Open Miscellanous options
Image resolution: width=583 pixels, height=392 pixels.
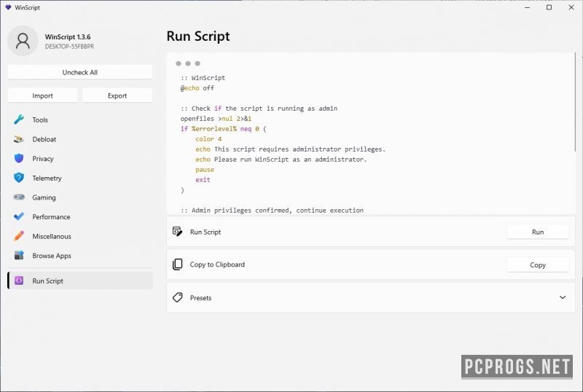pyautogui.click(x=80, y=236)
